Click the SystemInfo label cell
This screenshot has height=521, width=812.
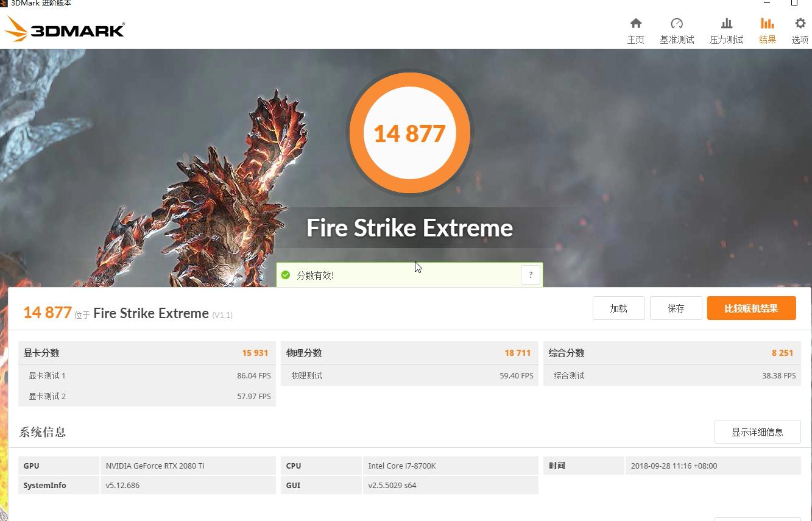[x=58, y=485]
